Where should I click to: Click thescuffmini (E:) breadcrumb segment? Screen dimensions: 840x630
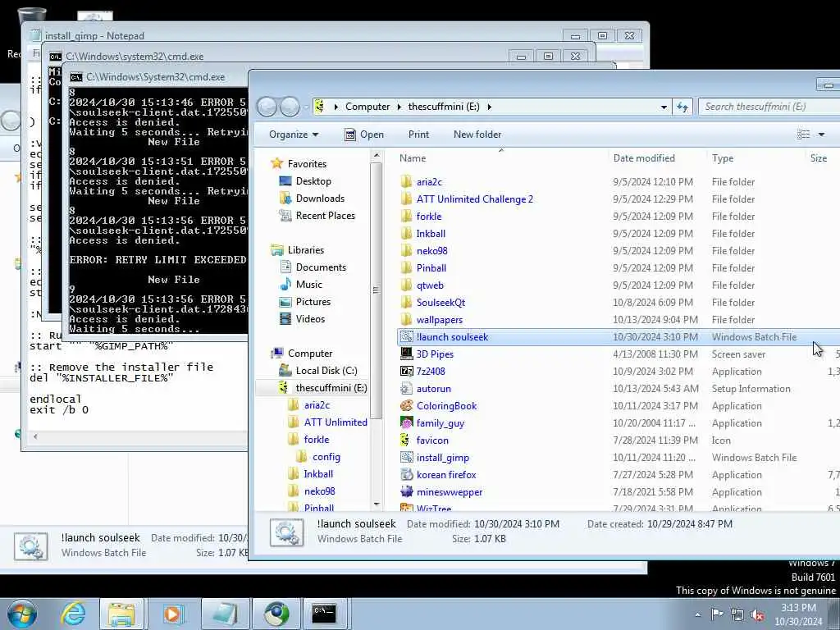[444, 107]
